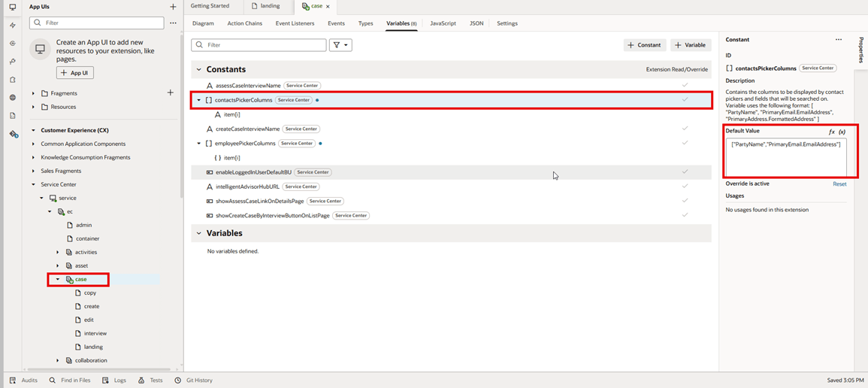The image size is (868, 388).
Task: Close the case tab with its x
Action: click(328, 7)
